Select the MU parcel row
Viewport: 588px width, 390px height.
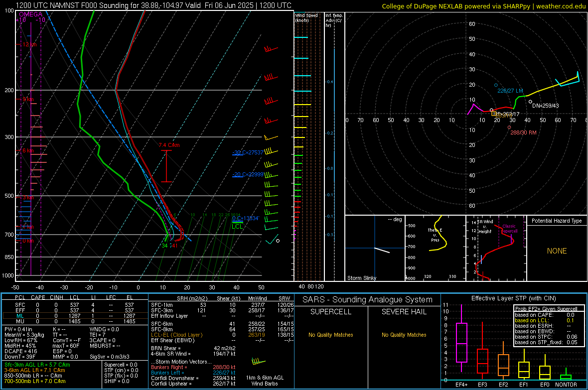tap(75, 321)
